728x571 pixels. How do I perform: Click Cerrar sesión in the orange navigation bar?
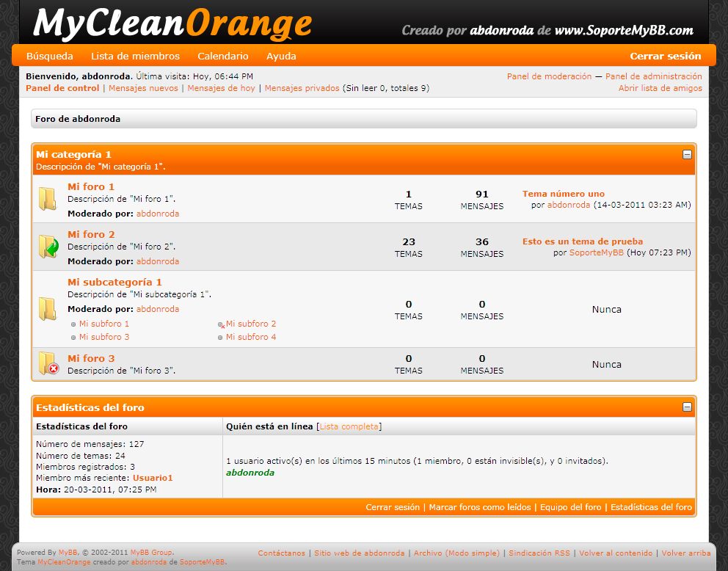[x=666, y=56]
